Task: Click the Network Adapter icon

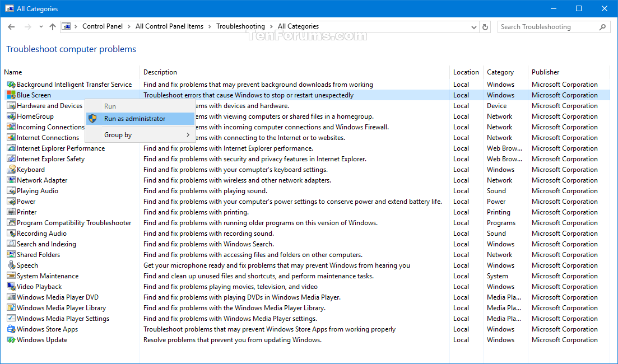Action: (11, 180)
